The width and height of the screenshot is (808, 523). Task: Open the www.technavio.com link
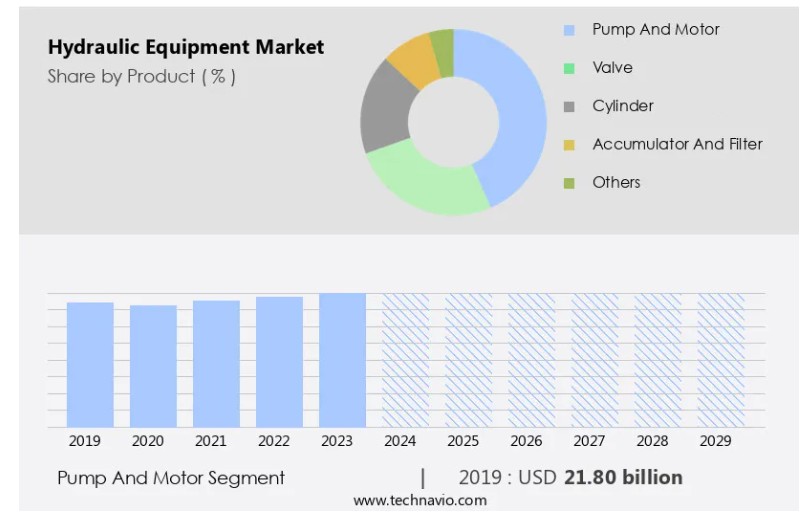(x=420, y=501)
